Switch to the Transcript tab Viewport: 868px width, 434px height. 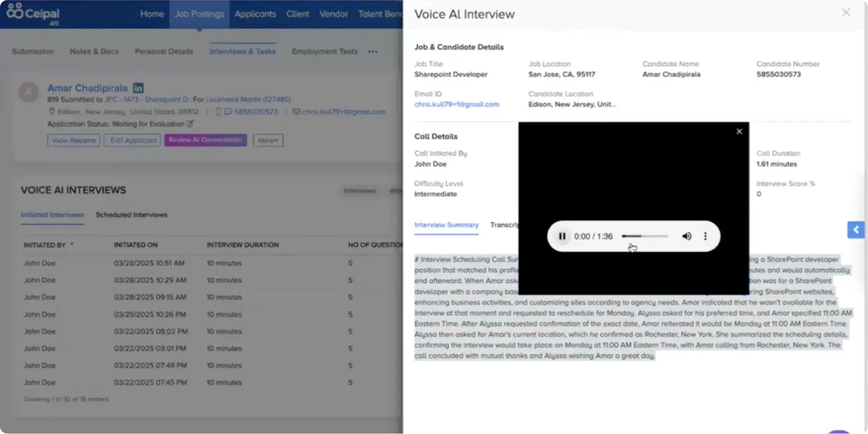click(x=504, y=225)
